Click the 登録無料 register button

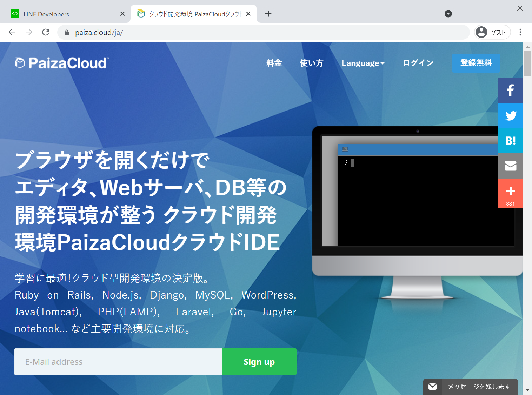476,63
